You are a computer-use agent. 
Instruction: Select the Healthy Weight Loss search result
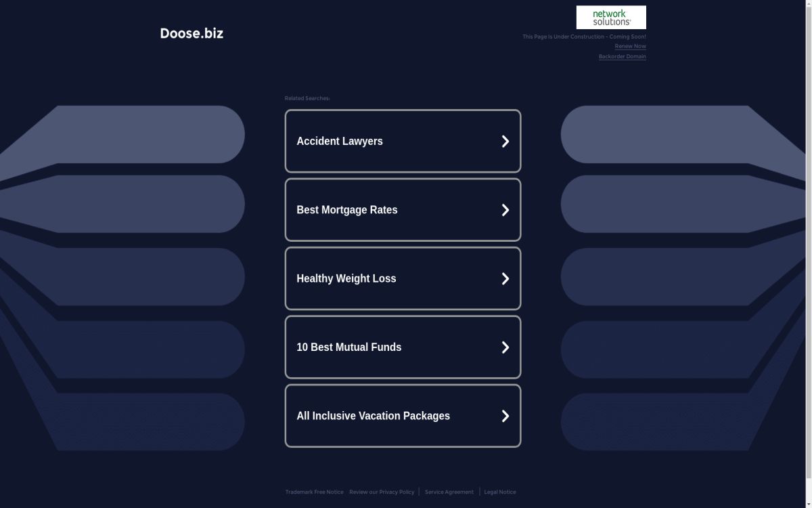pyautogui.click(x=346, y=278)
